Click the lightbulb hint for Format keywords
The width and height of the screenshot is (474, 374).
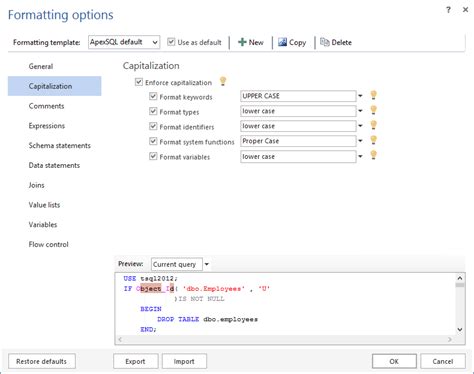pos(373,95)
